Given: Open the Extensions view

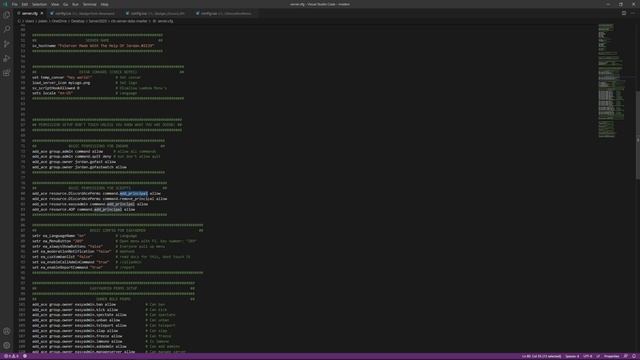Looking at the screenshot, I should tap(7, 73).
